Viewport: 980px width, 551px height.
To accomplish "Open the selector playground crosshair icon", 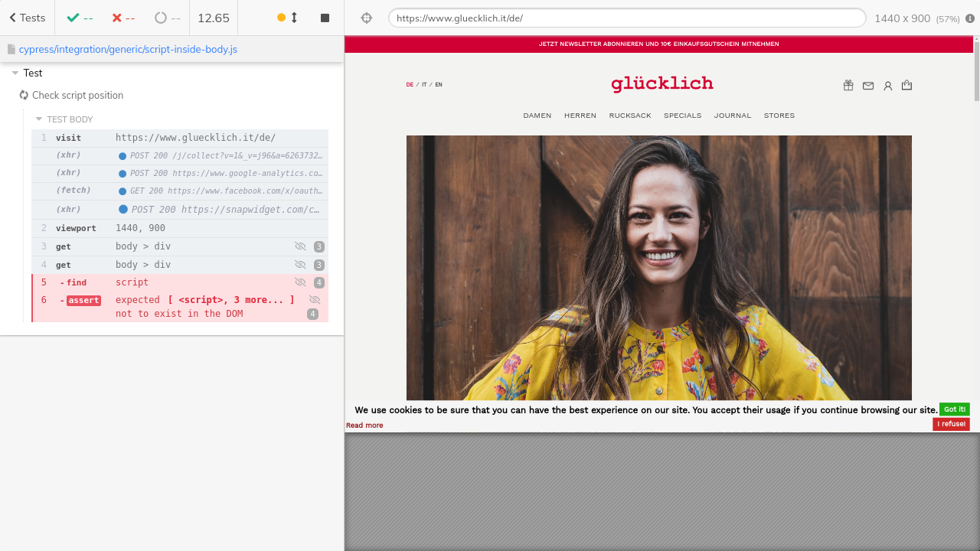I will coord(367,18).
